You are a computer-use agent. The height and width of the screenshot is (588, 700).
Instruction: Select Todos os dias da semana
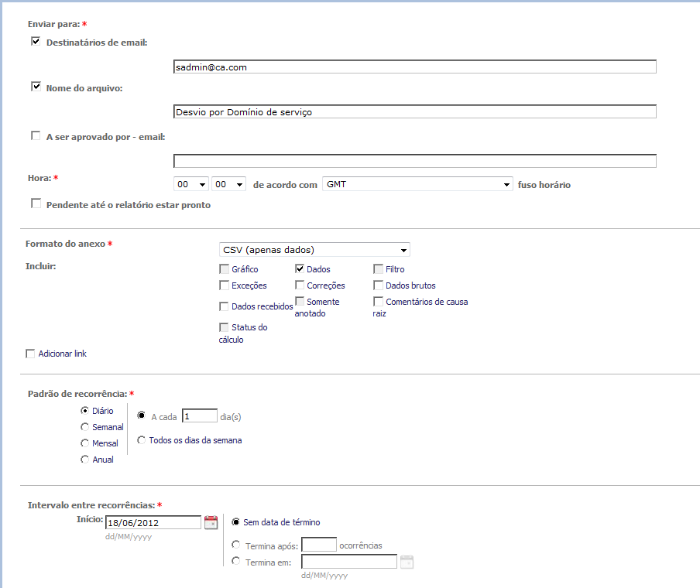click(x=141, y=440)
